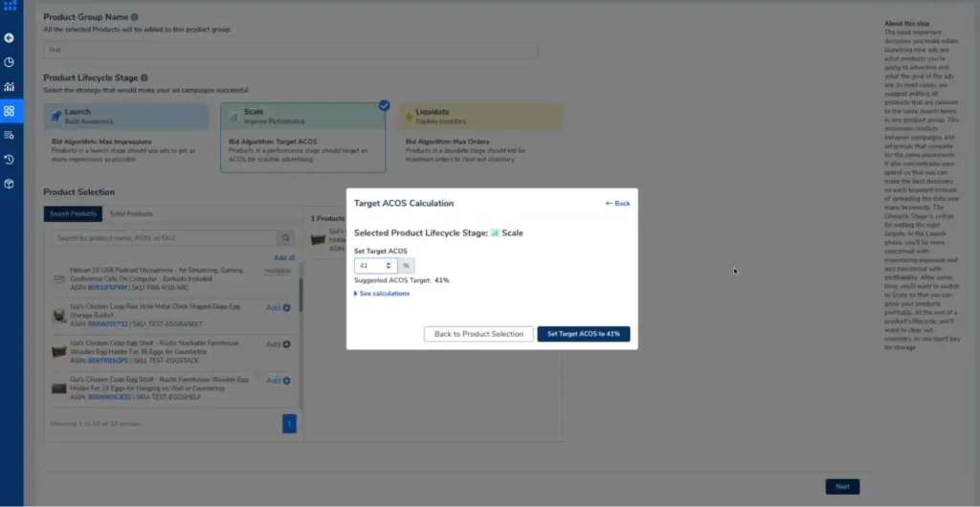Click Set Target ACOS to 41% button
The height and width of the screenshot is (507, 980).
tap(583, 334)
